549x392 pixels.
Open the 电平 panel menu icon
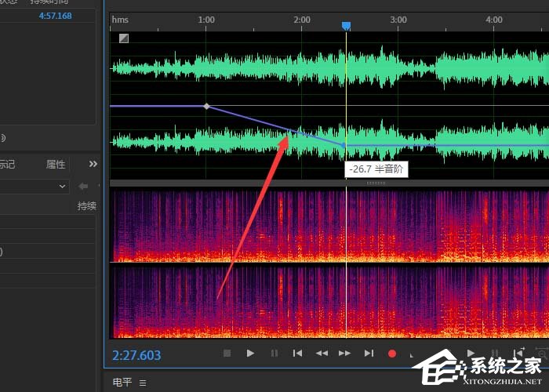point(143,383)
